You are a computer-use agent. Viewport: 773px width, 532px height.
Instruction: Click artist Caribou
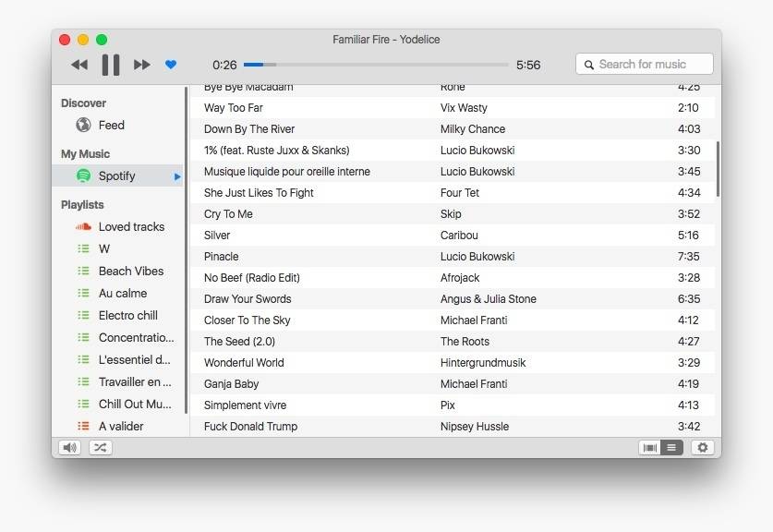(459, 235)
